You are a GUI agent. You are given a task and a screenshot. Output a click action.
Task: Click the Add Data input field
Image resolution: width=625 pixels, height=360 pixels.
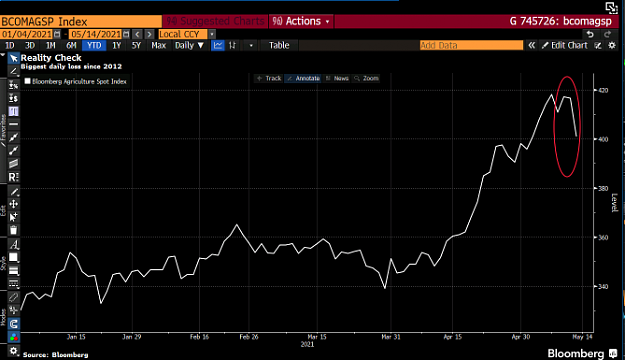(471, 45)
